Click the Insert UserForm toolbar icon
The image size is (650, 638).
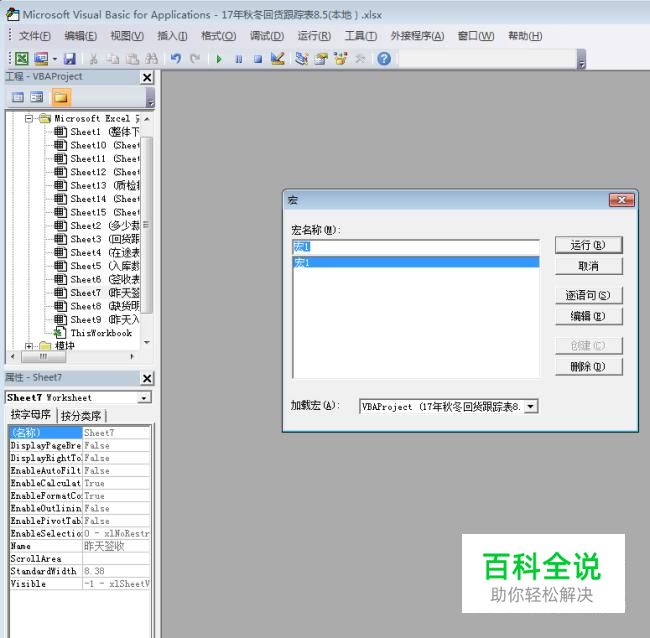(x=41, y=59)
